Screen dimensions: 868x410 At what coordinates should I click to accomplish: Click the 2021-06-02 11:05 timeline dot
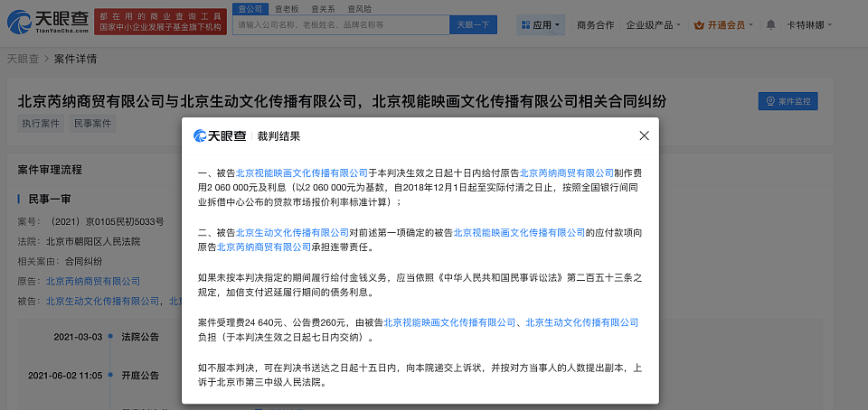click(x=110, y=375)
